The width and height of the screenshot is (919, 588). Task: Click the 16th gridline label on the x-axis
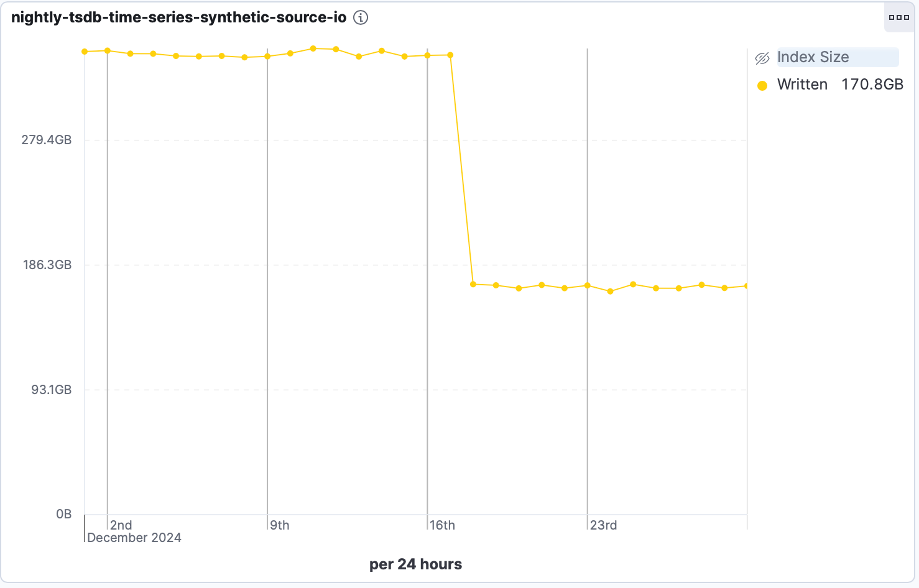coord(443,525)
